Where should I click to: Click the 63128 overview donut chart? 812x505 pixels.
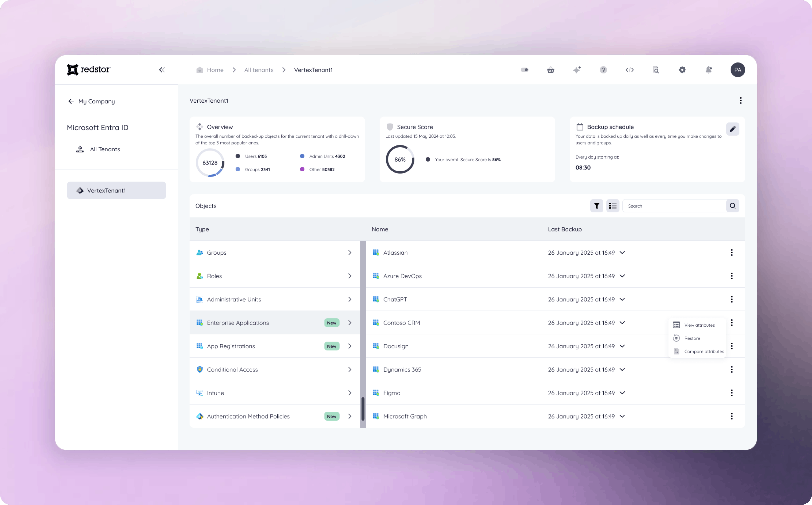pyautogui.click(x=210, y=163)
